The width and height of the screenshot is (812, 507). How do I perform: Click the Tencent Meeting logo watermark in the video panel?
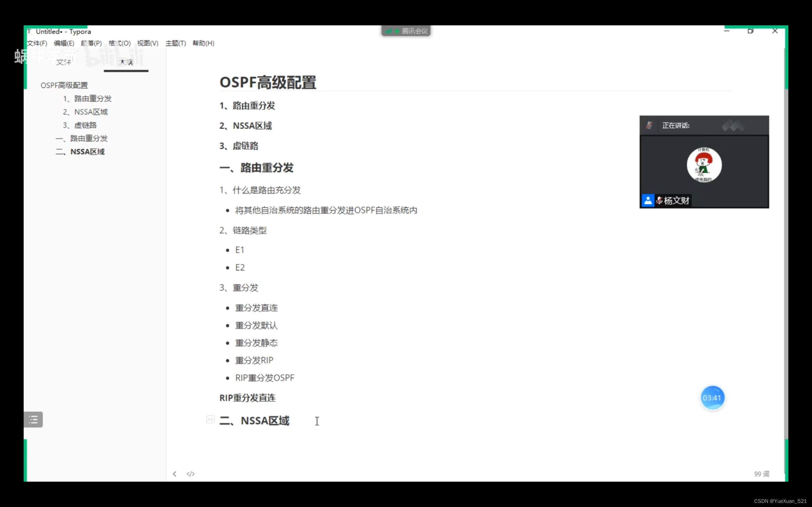click(x=733, y=126)
